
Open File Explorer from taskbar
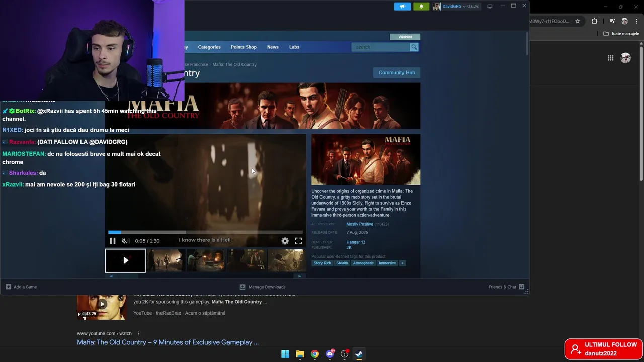point(300,354)
